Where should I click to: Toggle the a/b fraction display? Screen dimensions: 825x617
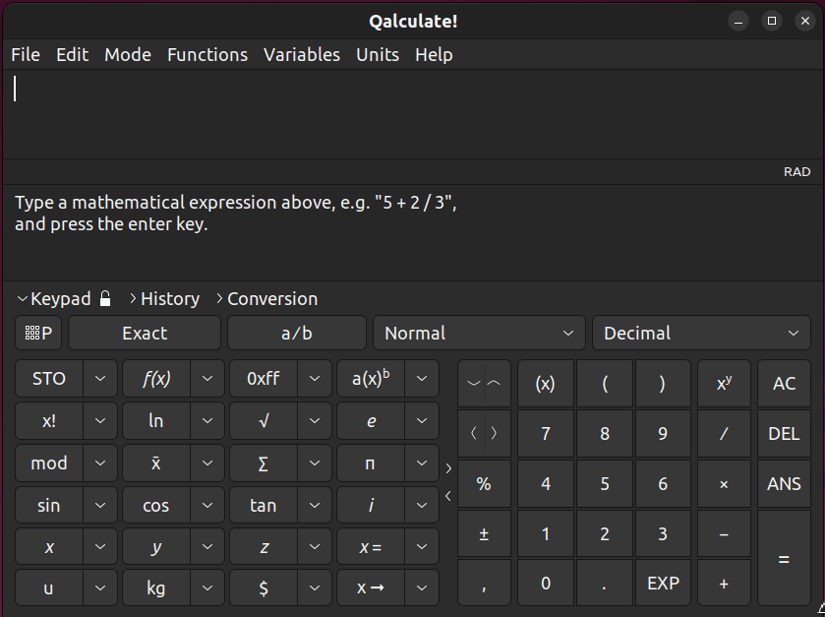pos(296,333)
